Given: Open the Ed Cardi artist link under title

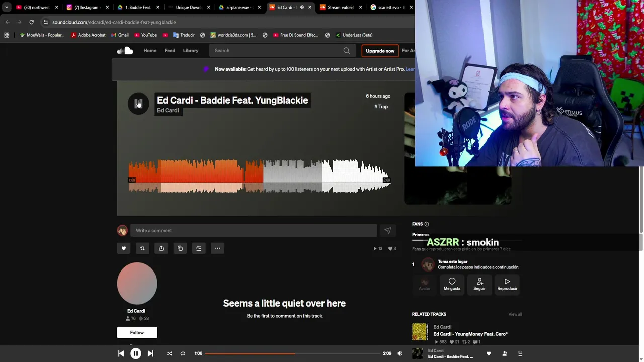Looking at the screenshot, I should click(x=168, y=110).
